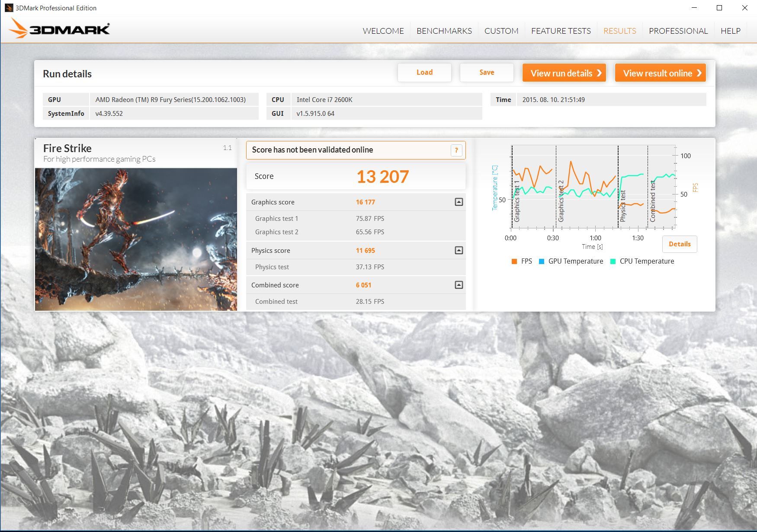Click View result online button
Viewport: 757px width, 532px height.
click(x=661, y=73)
